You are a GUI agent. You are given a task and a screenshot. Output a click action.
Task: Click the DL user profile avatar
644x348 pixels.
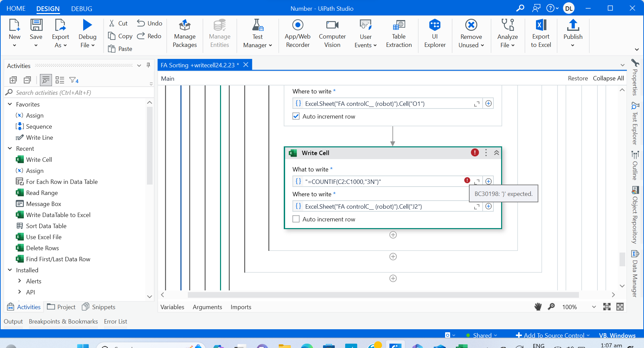coord(569,8)
